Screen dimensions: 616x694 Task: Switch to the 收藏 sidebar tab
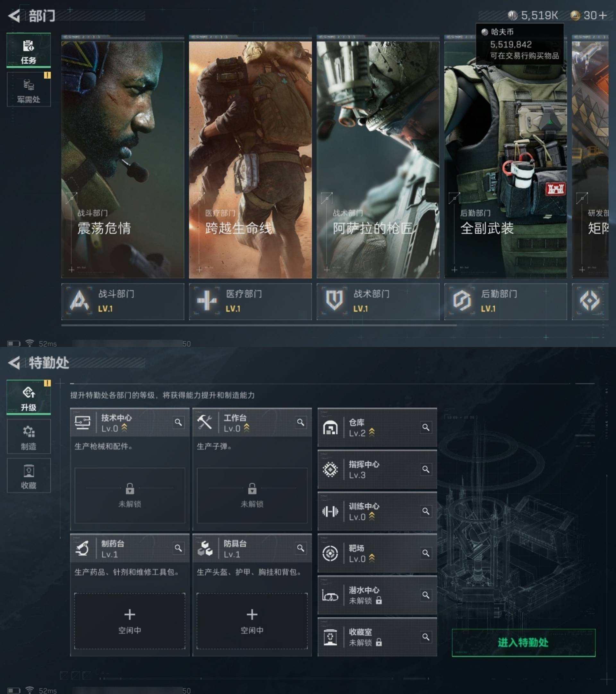(29, 475)
